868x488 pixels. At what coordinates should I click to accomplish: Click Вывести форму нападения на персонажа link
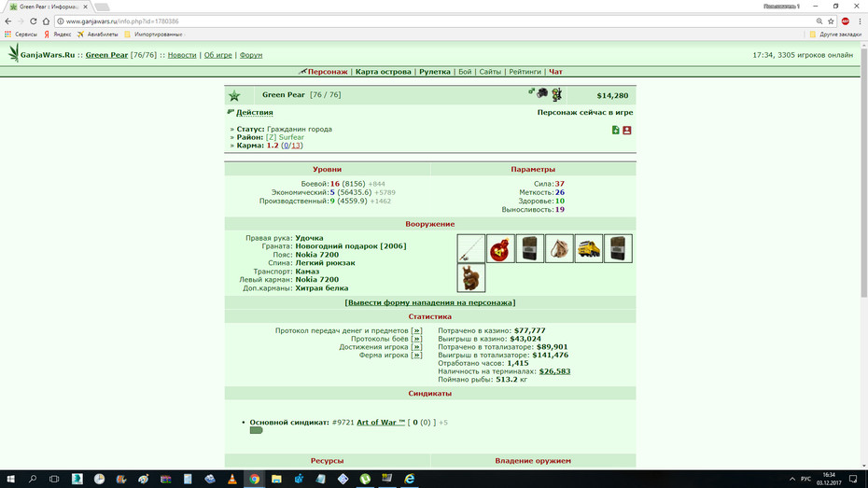point(430,302)
